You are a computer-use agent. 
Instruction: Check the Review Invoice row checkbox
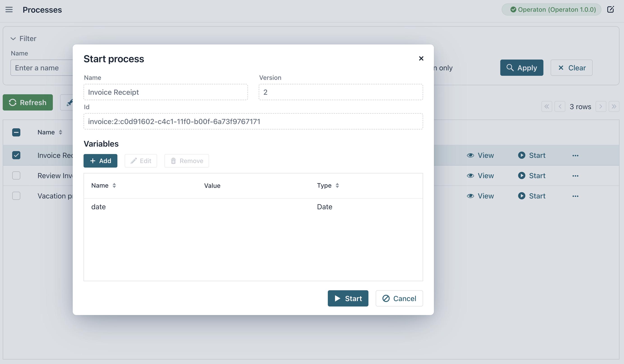(16, 175)
